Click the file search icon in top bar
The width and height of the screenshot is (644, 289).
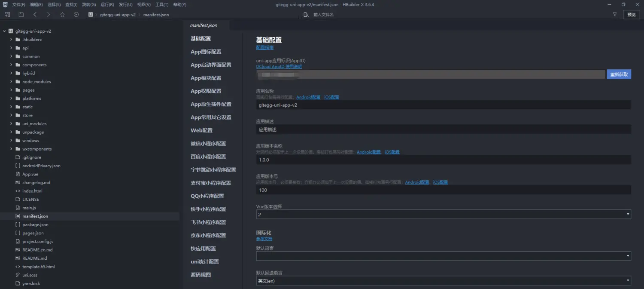coord(305,14)
